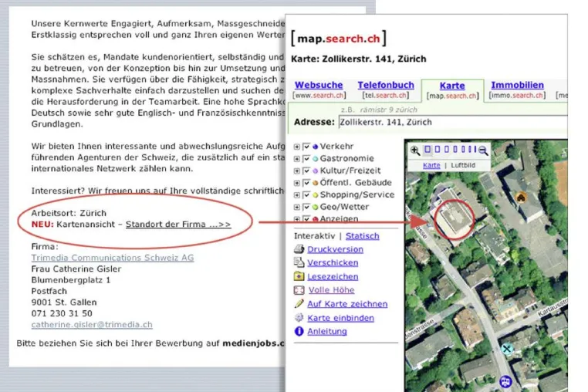Open the Trimedia Communications Schweiz AG link
Image resolution: width=588 pixels, height=392 pixels.
click(113, 258)
